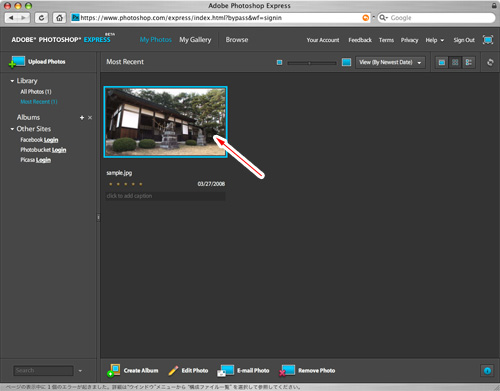Image resolution: width=500 pixels, height=391 pixels.
Task: Open the View (By Newest Date) dropdown
Action: (x=390, y=62)
